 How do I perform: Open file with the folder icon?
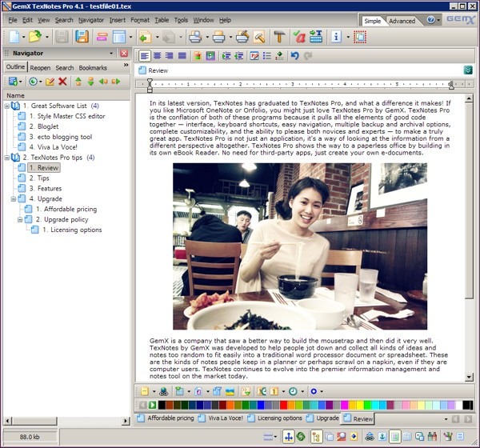(35, 37)
